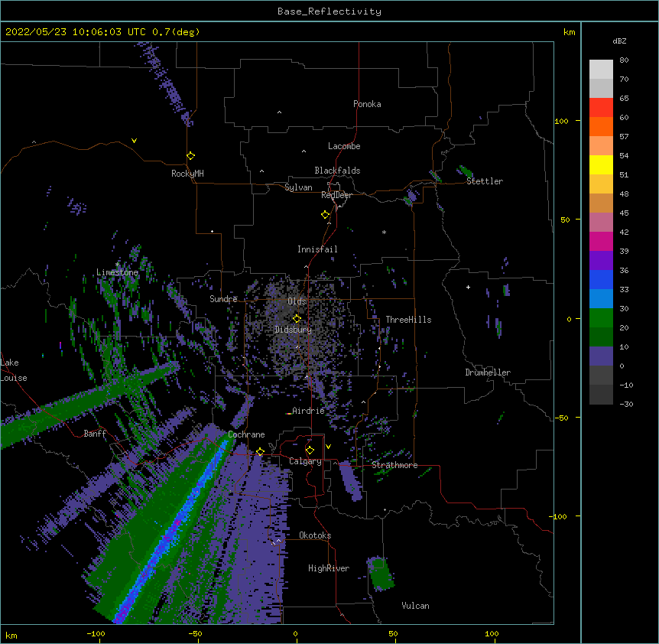Click the 2022/05/23 10:06:03 UTC timestamp
Image resolution: width=659 pixels, height=644 pixels.
(76, 32)
